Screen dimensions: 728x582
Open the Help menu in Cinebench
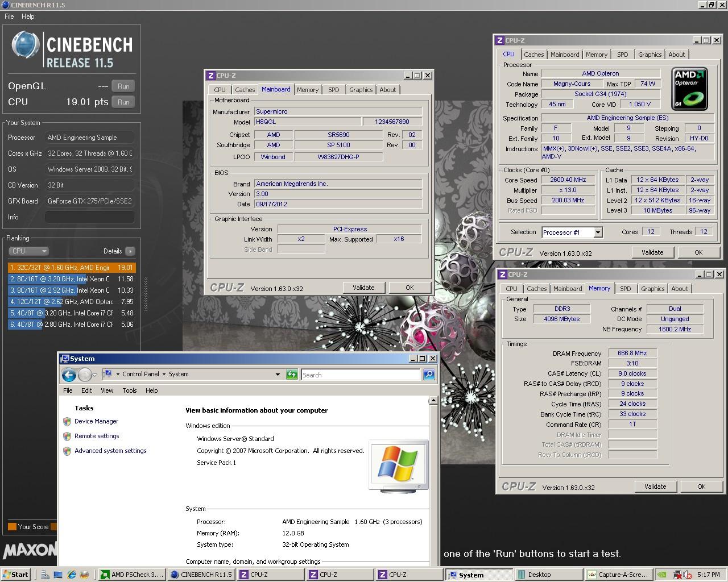pos(28,16)
